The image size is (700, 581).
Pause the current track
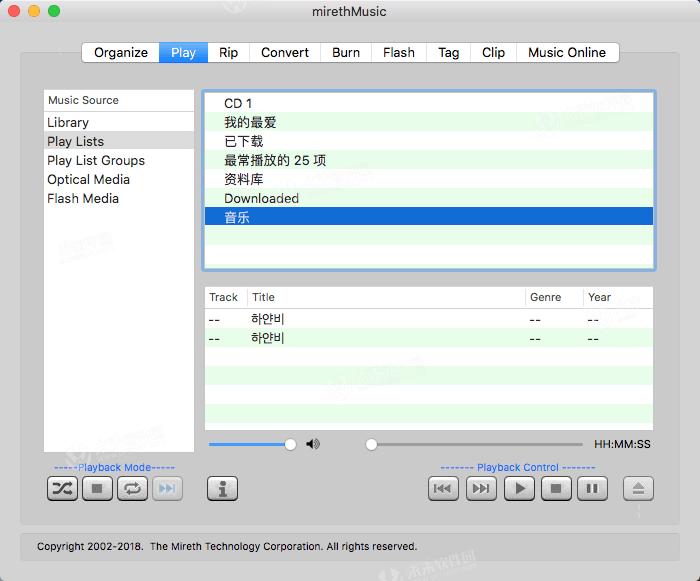[x=592, y=488]
